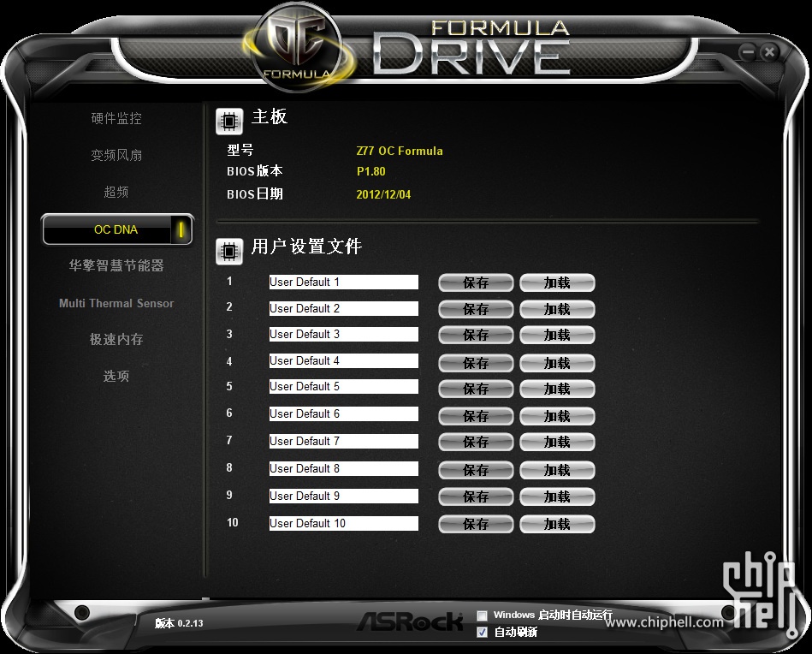This screenshot has width=812, height=654.
Task: Save profile 1 with 保存 button
Action: pos(476,283)
